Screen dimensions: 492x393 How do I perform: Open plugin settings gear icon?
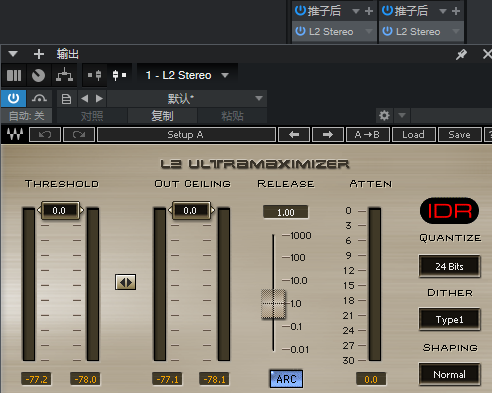pos(384,116)
